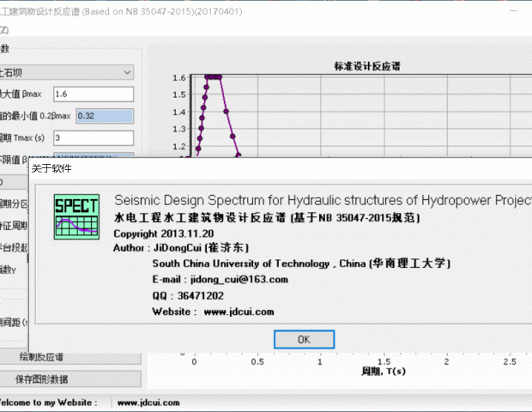Viewport: 532px width, 412px height.
Task: Select the 0.2βmax field showing 0.32
Action: 105,115
